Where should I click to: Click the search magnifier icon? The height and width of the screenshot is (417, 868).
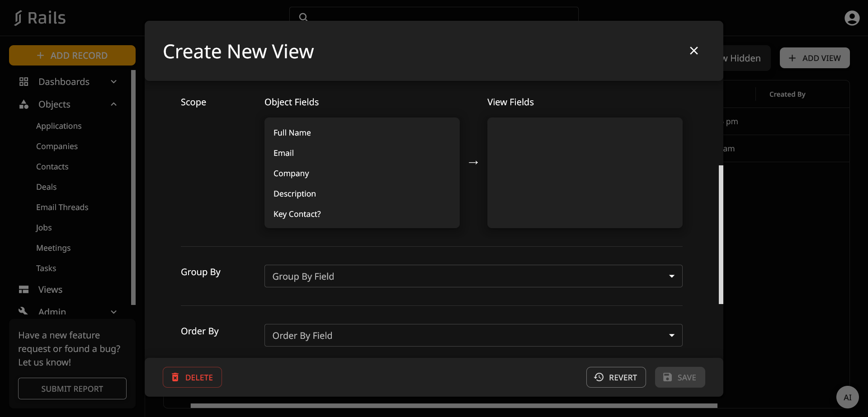[303, 17]
